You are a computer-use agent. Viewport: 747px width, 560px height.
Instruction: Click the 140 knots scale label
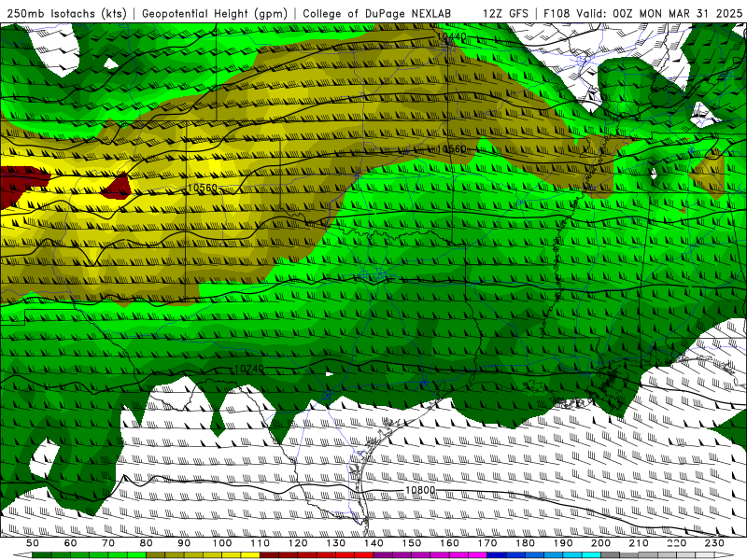tap(373, 543)
